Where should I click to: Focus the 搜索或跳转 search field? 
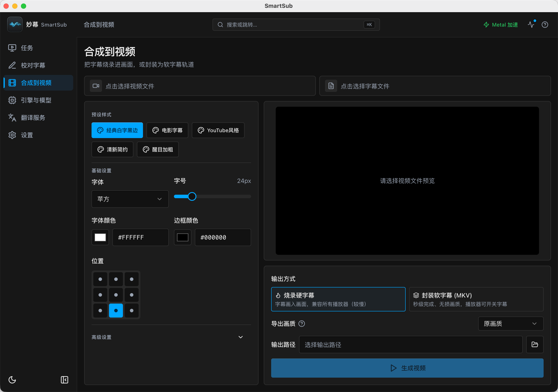tap(296, 25)
